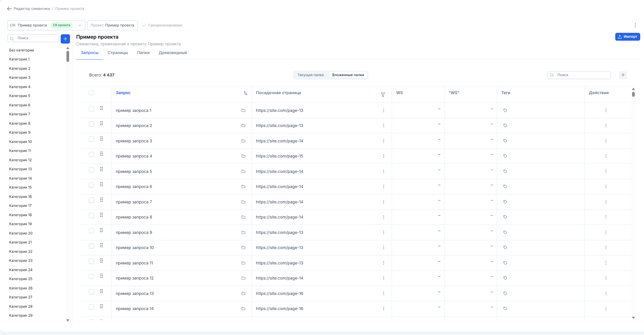
Task: Click the table vertical scrollbar thumb
Action: [633, 94]
